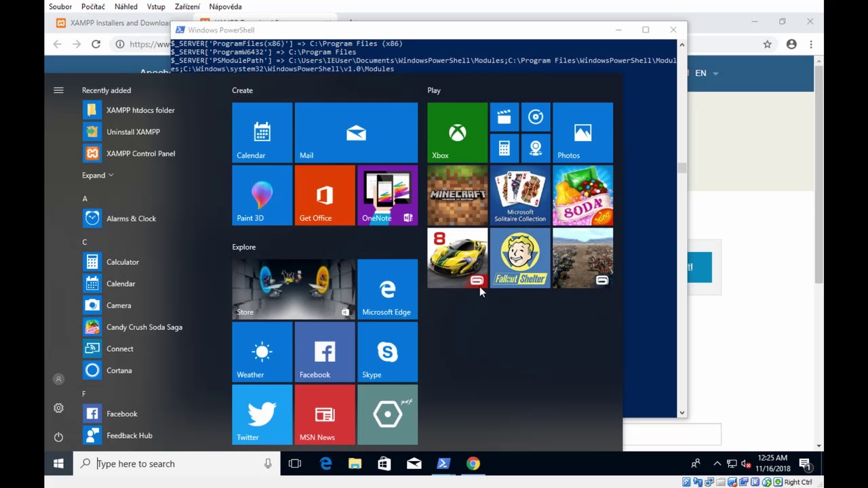Switch to XAMPP Installers and Downloads tab

[x=112, y=22]
